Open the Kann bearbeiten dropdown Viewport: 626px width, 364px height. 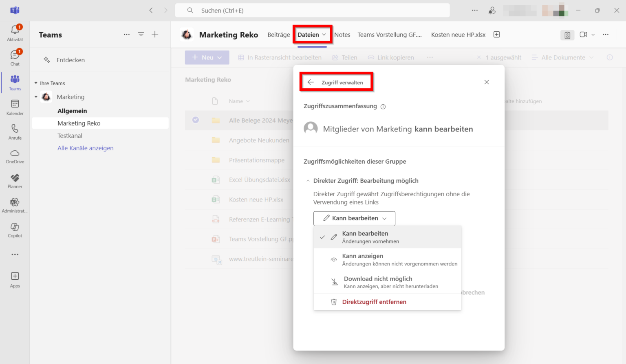click(x=354, y=218)
